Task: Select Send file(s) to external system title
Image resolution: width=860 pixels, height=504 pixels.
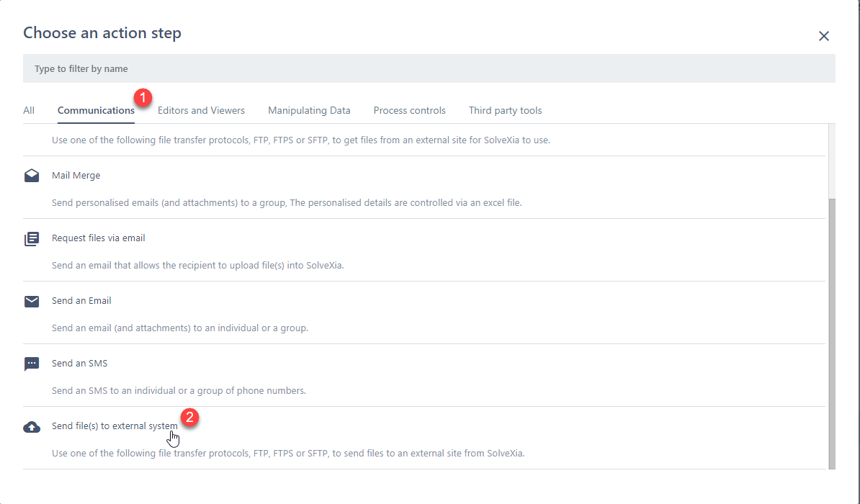Action: [115, 426]
